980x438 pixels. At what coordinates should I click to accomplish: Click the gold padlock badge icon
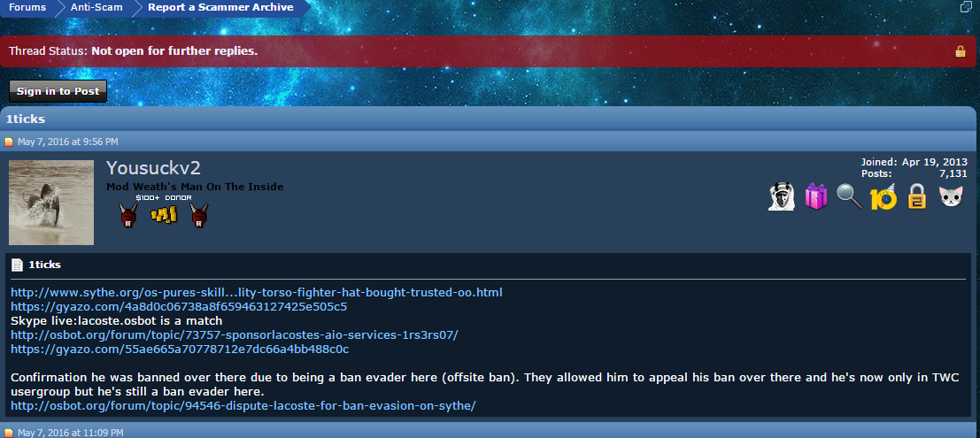pos(916,196)
